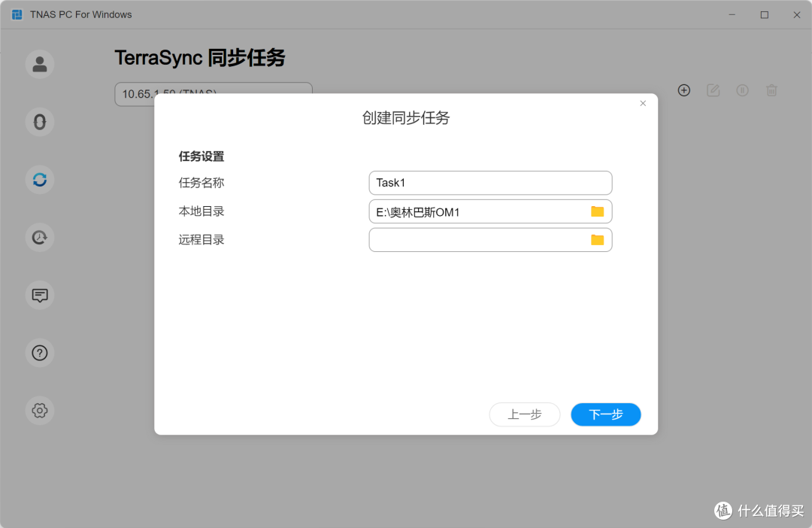
Task: Click the help question mark icon
Action: coord(39,353)
